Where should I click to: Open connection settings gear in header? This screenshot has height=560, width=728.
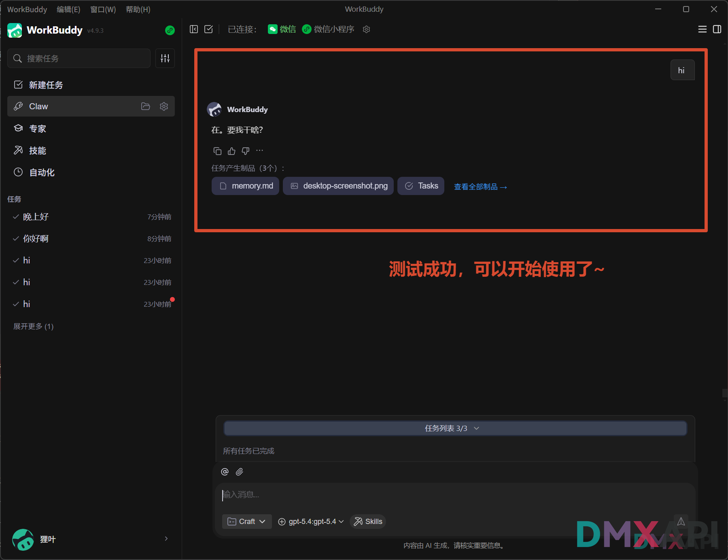pyautogui.click(x=367, y=29)
